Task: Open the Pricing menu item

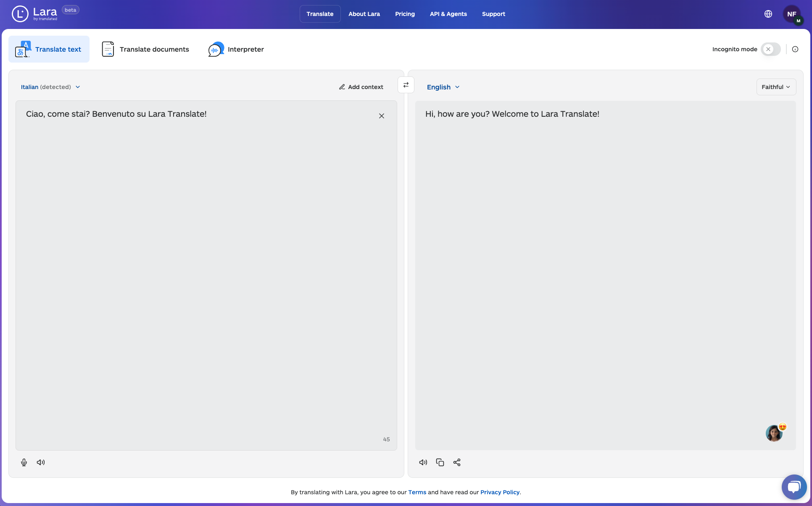Action: (405, 14)
